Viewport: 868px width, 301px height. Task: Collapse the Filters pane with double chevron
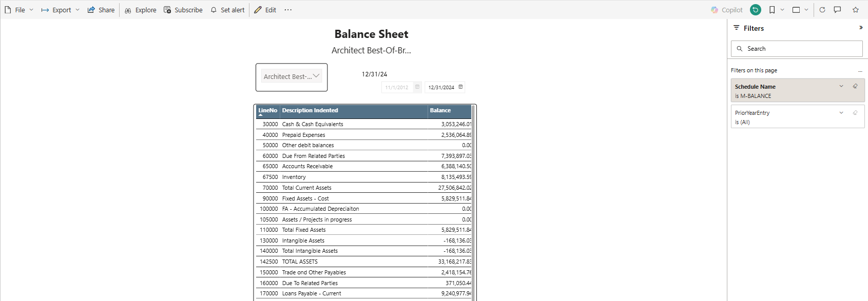[861, 28]
